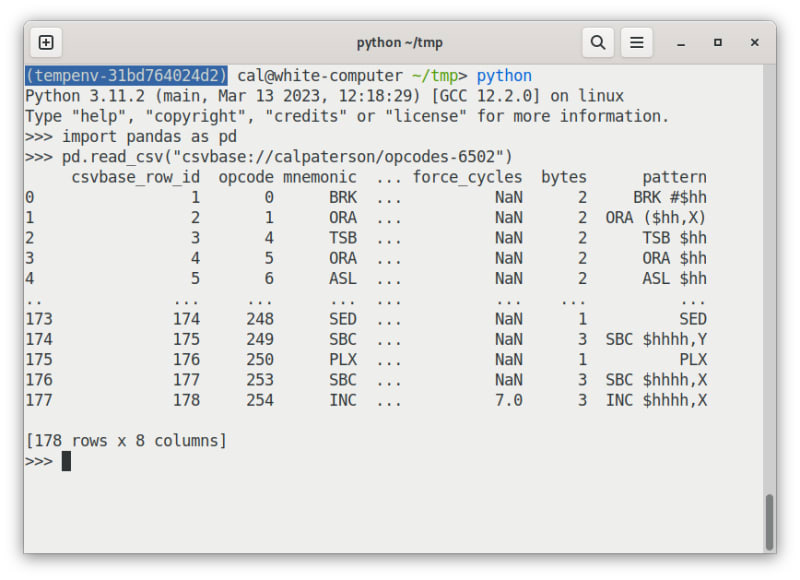800x580 pixels.
Task: Click the blue 'python' command text
Action: (504, 76)
